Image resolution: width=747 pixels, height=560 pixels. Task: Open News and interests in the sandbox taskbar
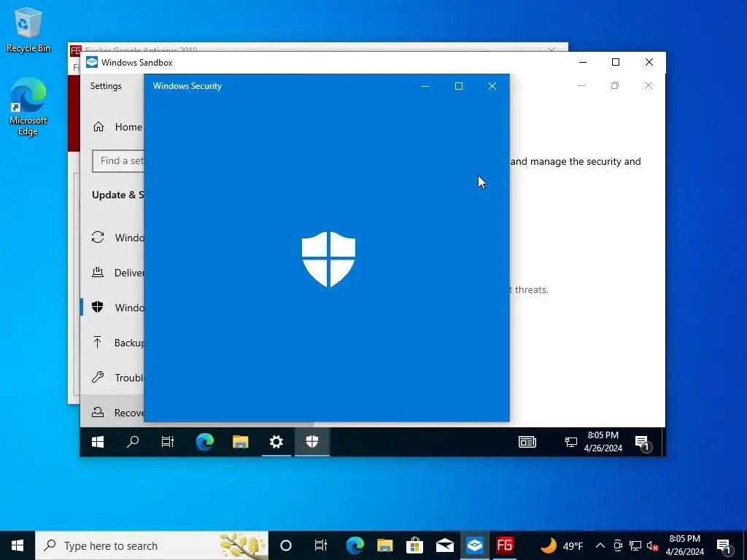(x=527, y=442)
